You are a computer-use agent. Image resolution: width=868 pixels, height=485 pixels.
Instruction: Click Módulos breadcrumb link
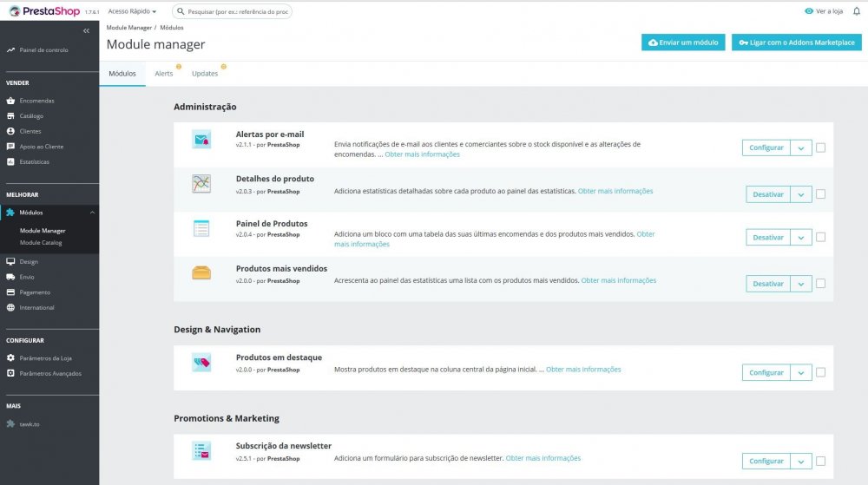click(172, 28)
